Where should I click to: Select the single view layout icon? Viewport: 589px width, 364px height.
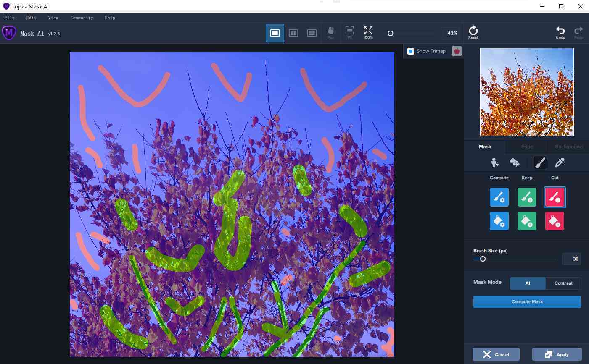coord(275,33)
